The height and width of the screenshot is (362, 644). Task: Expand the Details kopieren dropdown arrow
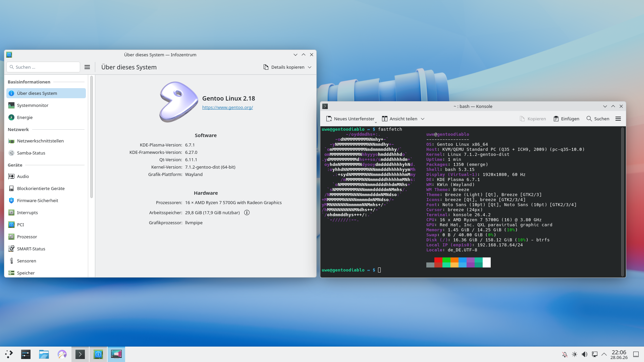pyautogui.click(x=310, y=67)
